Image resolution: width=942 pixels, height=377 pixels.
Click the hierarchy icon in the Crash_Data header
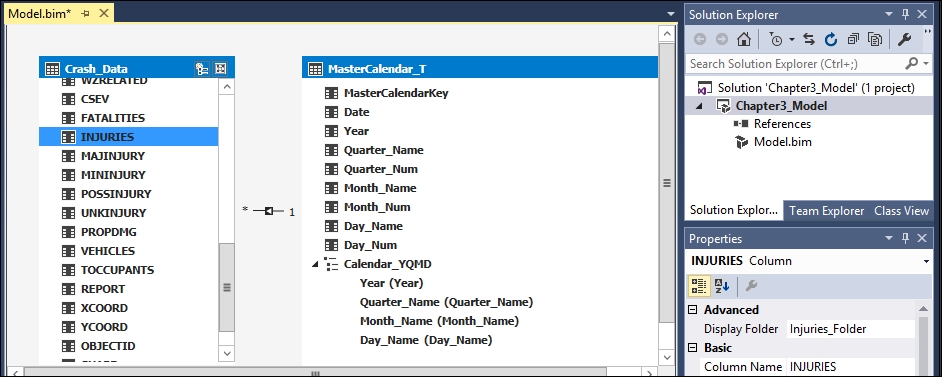[x=202, y=68]
